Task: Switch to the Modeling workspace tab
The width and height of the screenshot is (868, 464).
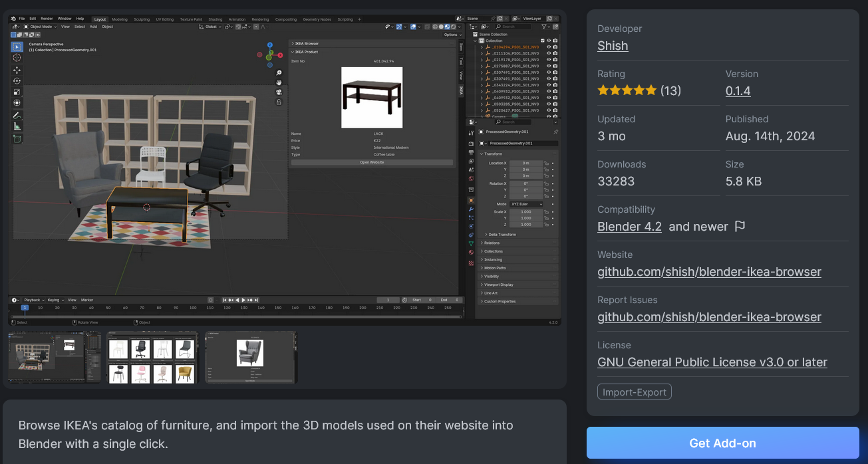Action: coord(120,19)
